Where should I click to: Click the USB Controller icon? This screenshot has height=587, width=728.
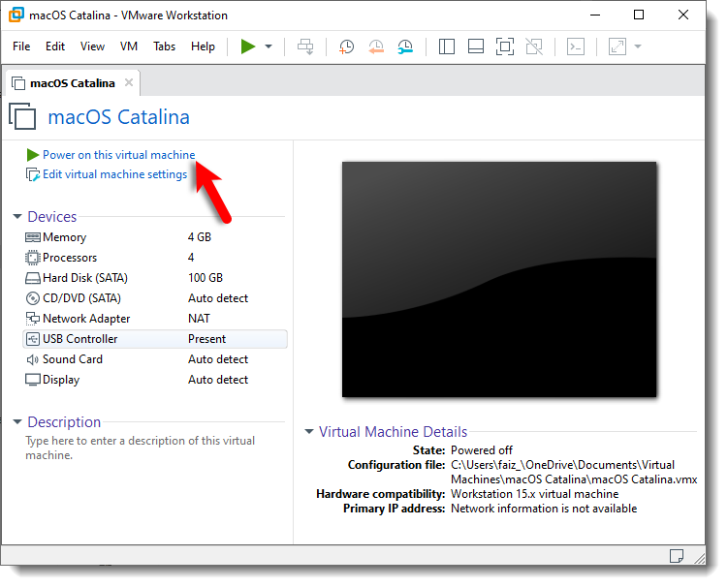[x=33, y=339]
